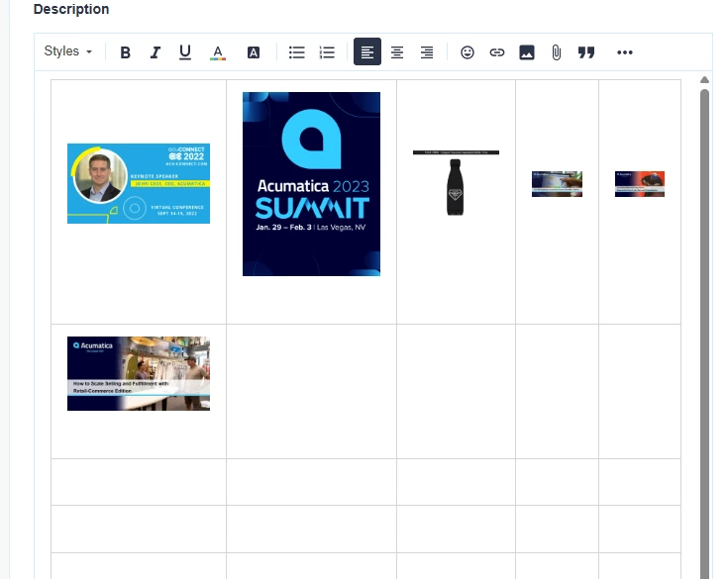Insert an image
Image resolution: width=728 pixels, height=579 pixels.
tap(527, 52)
